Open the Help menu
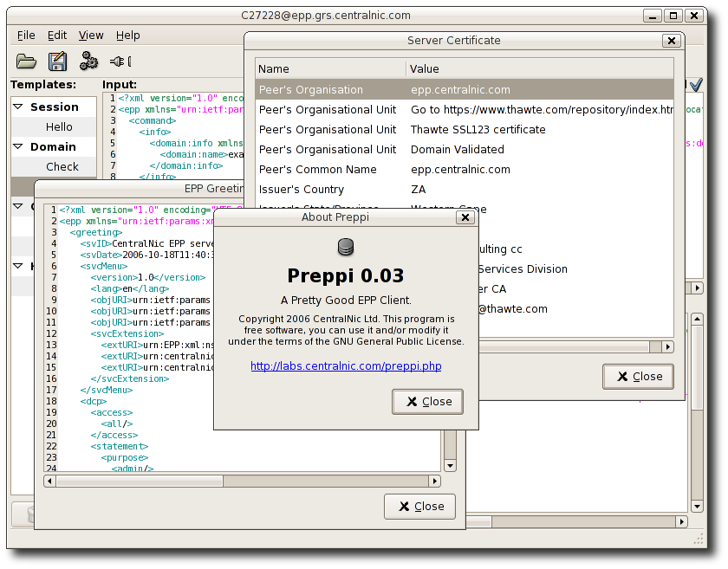The image size is (728, 569). pyautogui.click(x=127, y=36)
